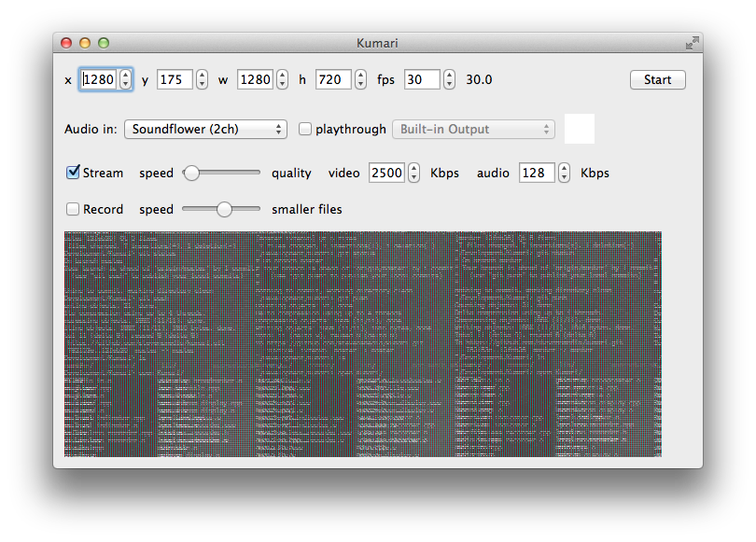Click the video Kbps input field

(x=386, y=173)
